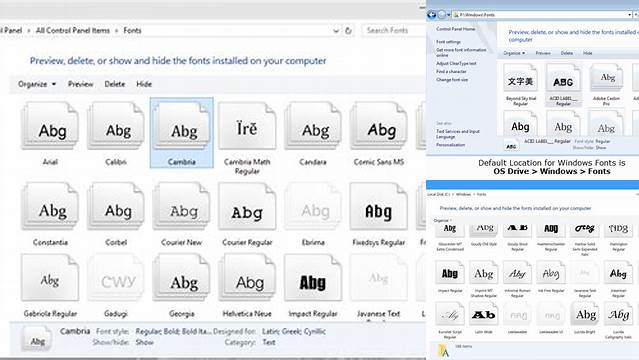This screenshot has height=360, width=639.
Task: Select Impact Regular in the large Fonts window
Action: pyautogui.click(x=313, y=278)
